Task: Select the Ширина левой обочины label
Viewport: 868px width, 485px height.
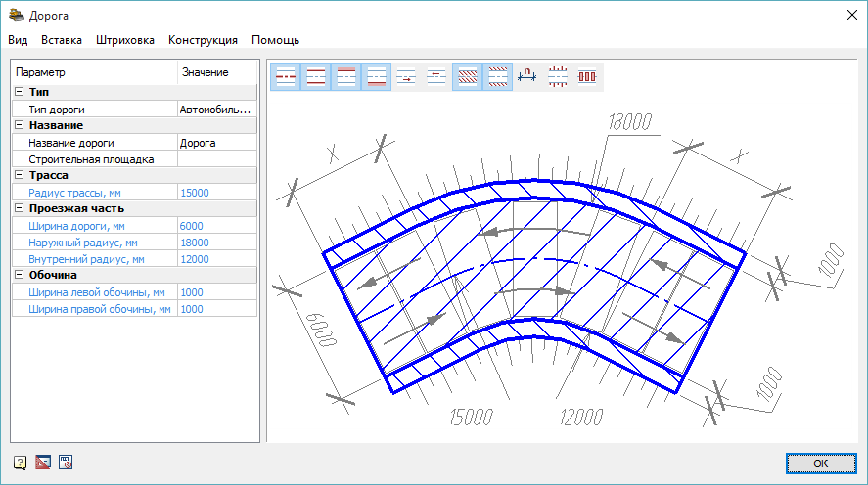Action: click(97, 292)
